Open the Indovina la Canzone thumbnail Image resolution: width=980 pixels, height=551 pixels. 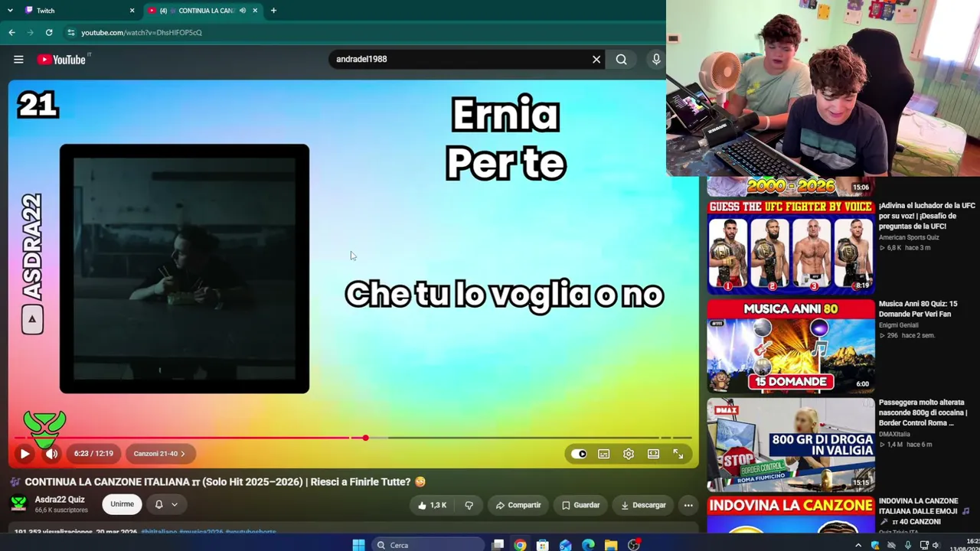click(x=791, y=514)
